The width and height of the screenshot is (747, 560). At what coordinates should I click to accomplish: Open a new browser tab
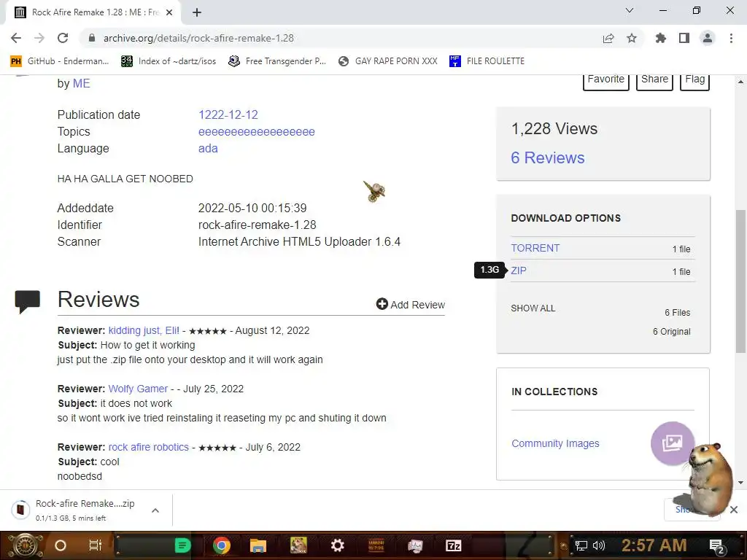click(x=197, y=12)
